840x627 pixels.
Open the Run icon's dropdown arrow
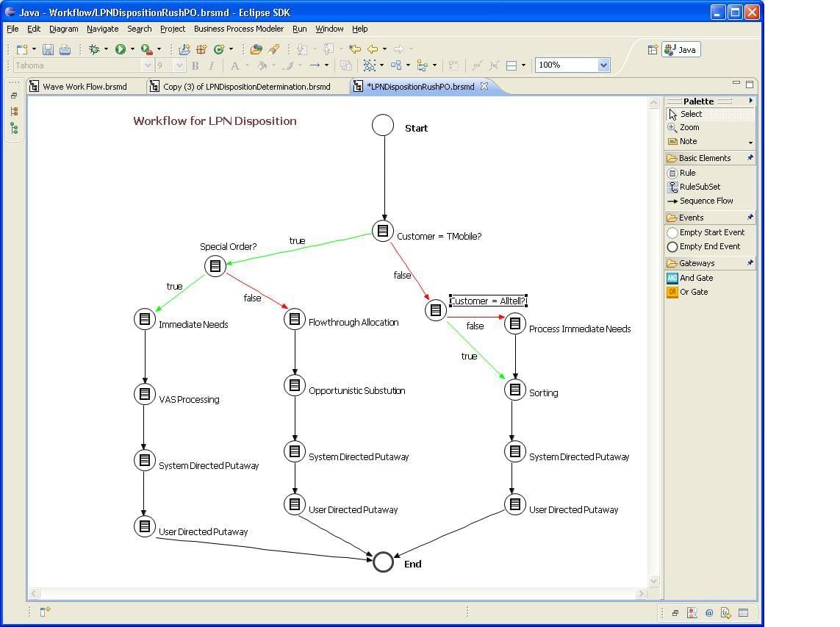pyautogui.click(x=132, y=49)
